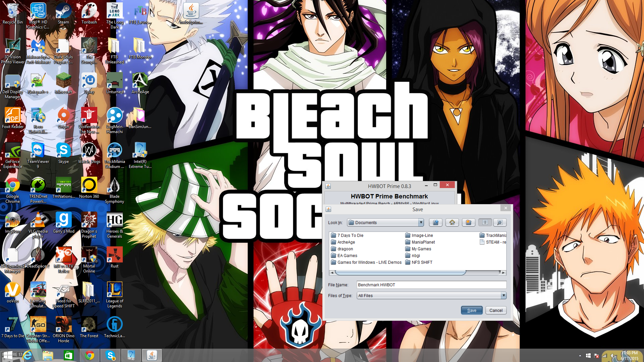644x362 pixels.
Task: Click the Java HWBOT taskbar button
Action: [x=152, y=355]
